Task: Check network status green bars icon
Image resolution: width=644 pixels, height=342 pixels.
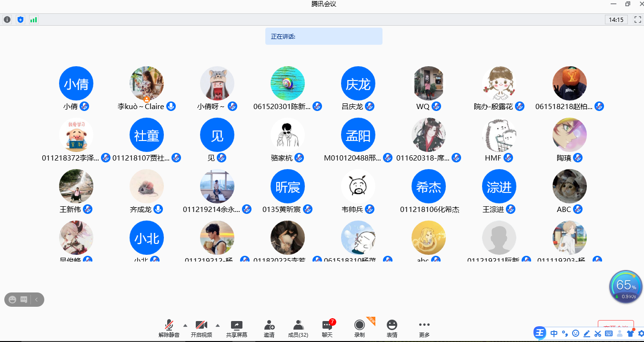Action: point(33,20)
